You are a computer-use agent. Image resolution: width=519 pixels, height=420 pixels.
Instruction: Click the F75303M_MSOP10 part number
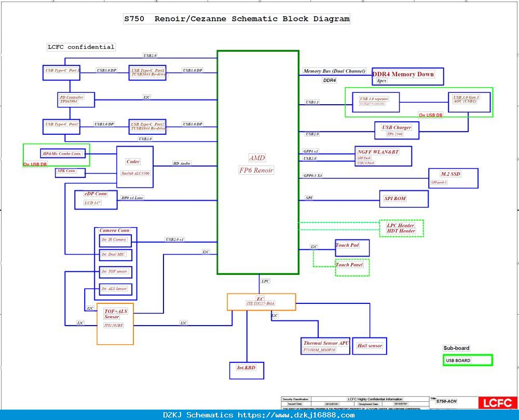coord(319,350)
